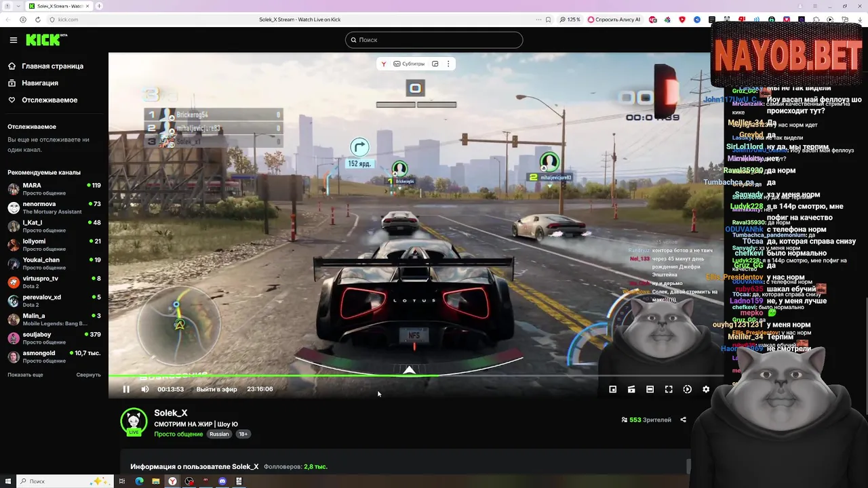The width and height of the screenshot is (868, 488).
Task: Open recommended channel nenormova
Action: click(54, 207)
